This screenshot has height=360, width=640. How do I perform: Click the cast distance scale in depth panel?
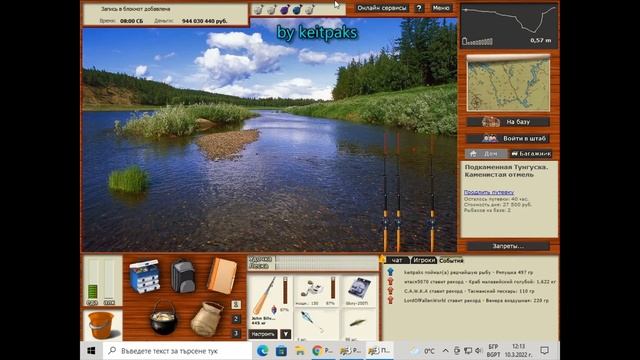[478, 41]
